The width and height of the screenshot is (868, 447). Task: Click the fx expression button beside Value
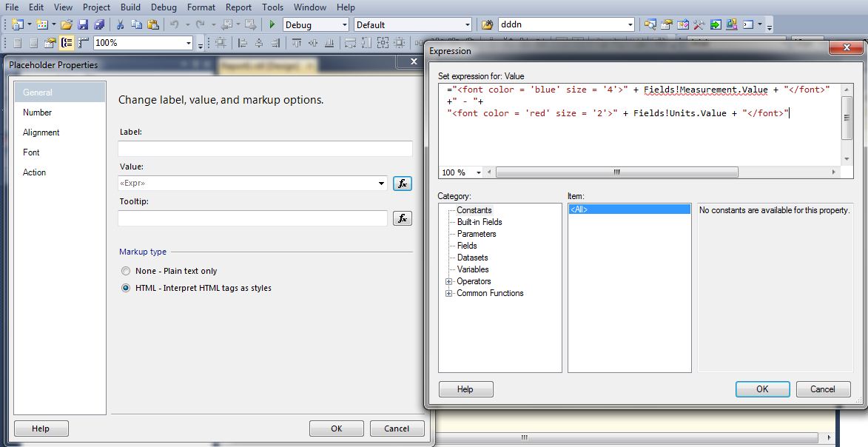(x=403, y=184)
